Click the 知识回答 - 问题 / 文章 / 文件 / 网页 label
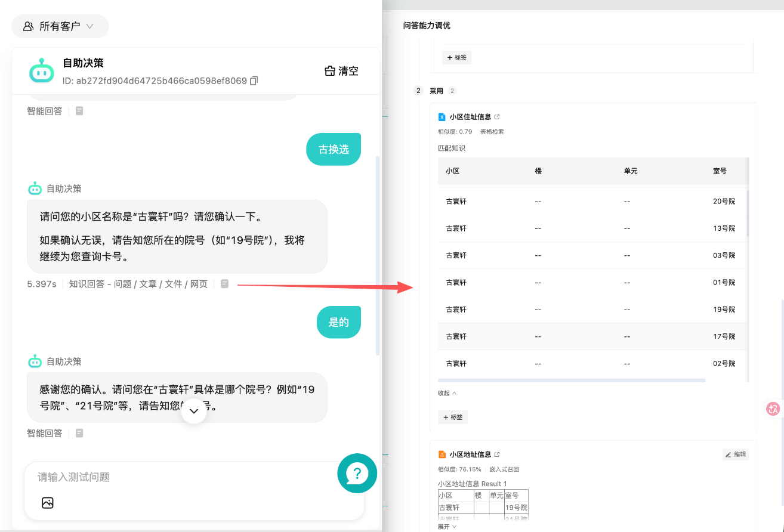The height and width of the screenshot is (532, 784). point(138,284)
